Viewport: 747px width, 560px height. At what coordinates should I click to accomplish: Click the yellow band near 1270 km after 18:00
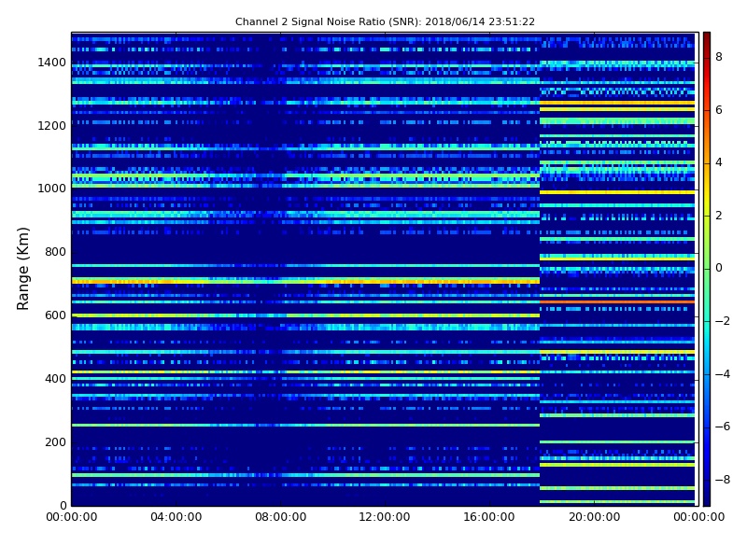click(617, 103)
